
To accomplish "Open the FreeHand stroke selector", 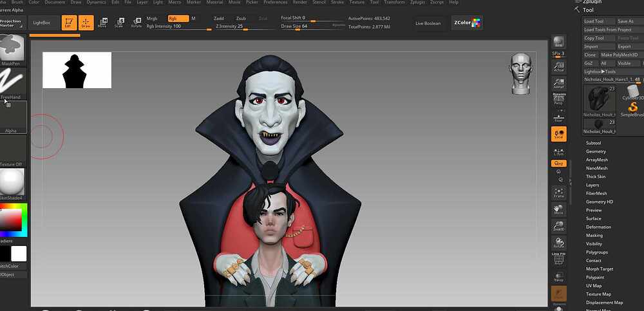I will click(12, 84).
